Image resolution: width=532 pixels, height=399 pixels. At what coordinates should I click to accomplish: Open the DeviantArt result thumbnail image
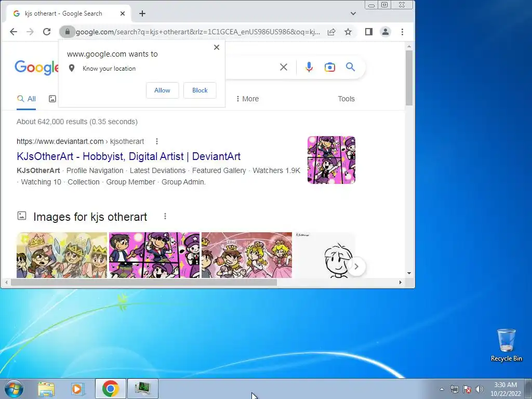point(331,160)
